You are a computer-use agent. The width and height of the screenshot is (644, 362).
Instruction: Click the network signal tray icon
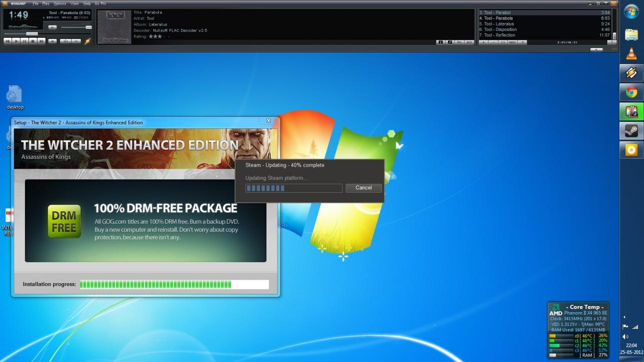[x=635, y=327]
